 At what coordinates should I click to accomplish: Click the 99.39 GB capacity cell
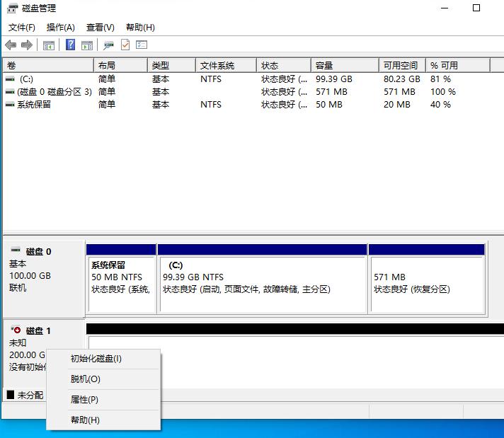pyautogui.click(x=334, y=79)
